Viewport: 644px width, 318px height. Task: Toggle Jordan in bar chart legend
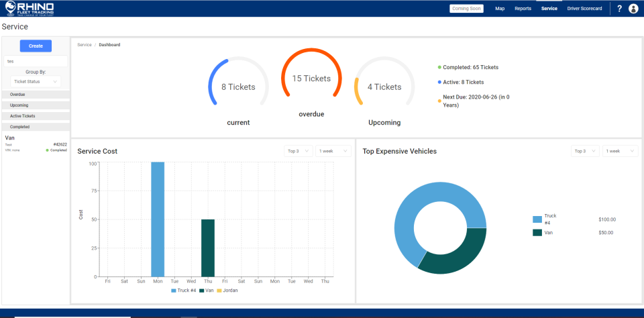click(x=227, y=290)
